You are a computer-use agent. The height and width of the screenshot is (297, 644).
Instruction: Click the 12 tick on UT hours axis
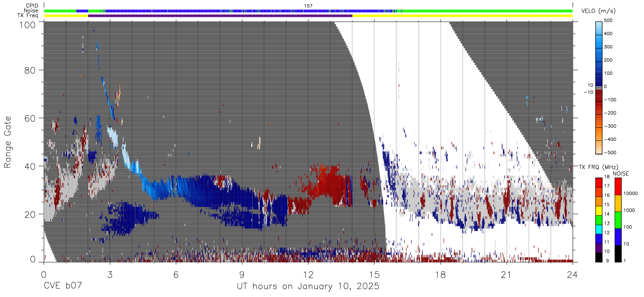[x=308, y=274]
